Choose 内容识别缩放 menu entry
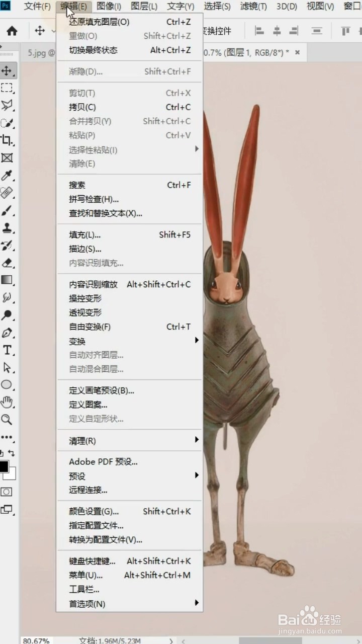Image resolution: width=362 pixels, height=644 pixels. coord(130,285)
